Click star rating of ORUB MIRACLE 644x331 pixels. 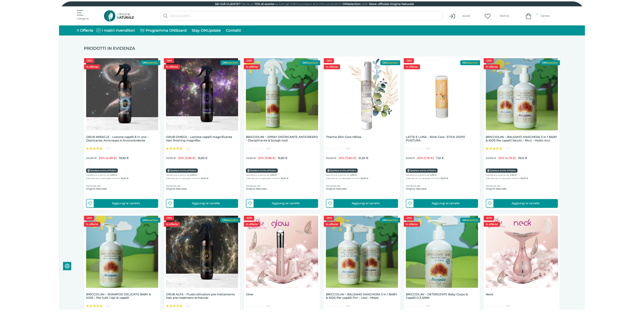(94, 149)
